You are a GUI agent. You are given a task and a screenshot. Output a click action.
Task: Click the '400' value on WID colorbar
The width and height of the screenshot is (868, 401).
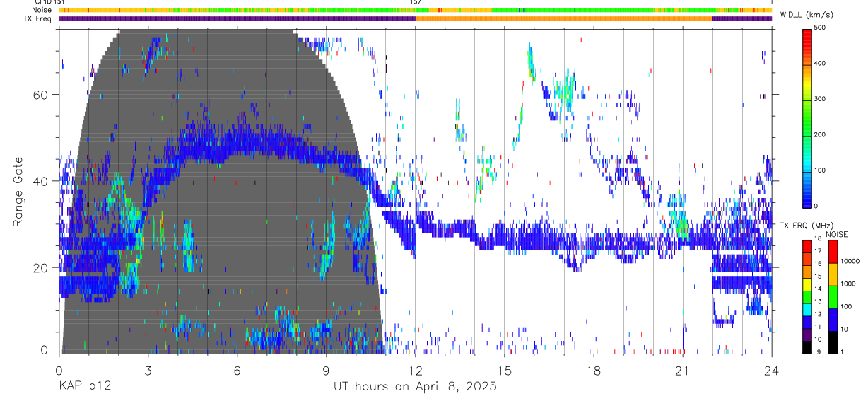(x=820, y=64)
